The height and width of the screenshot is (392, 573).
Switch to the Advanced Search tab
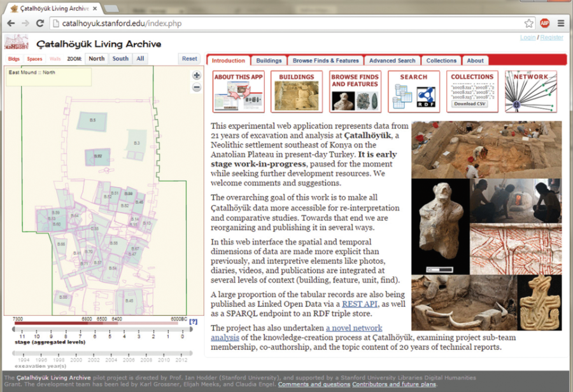(x=392, y=61)
